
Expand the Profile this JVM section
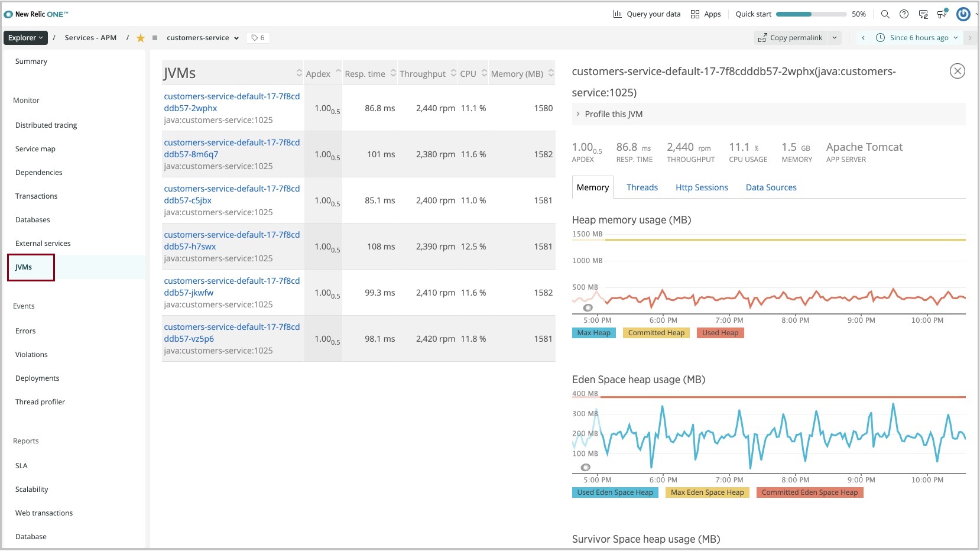613,114
